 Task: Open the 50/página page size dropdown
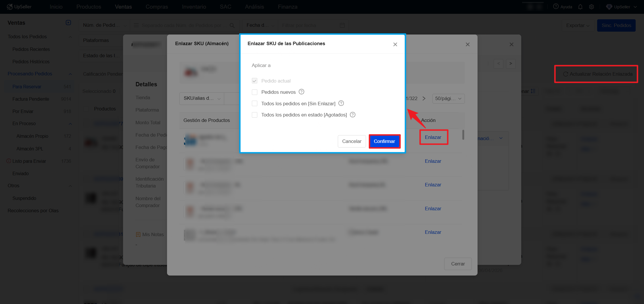coord(448,98)
